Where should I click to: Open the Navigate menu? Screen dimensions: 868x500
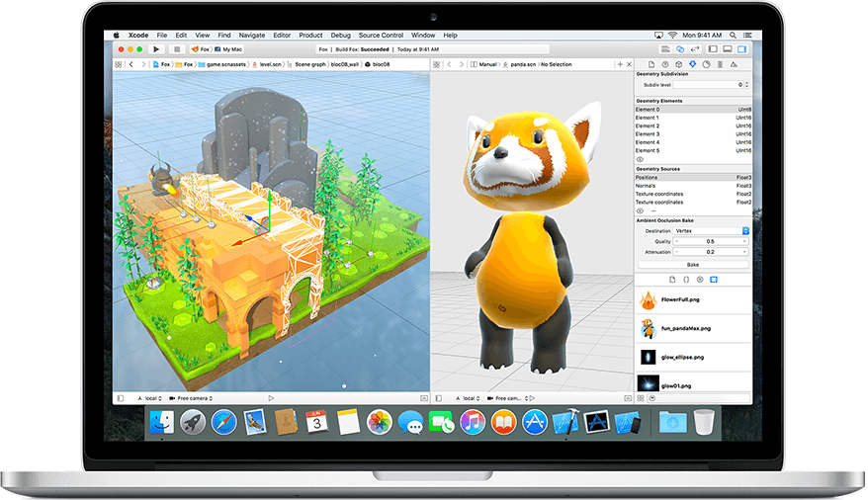[252, 35]
